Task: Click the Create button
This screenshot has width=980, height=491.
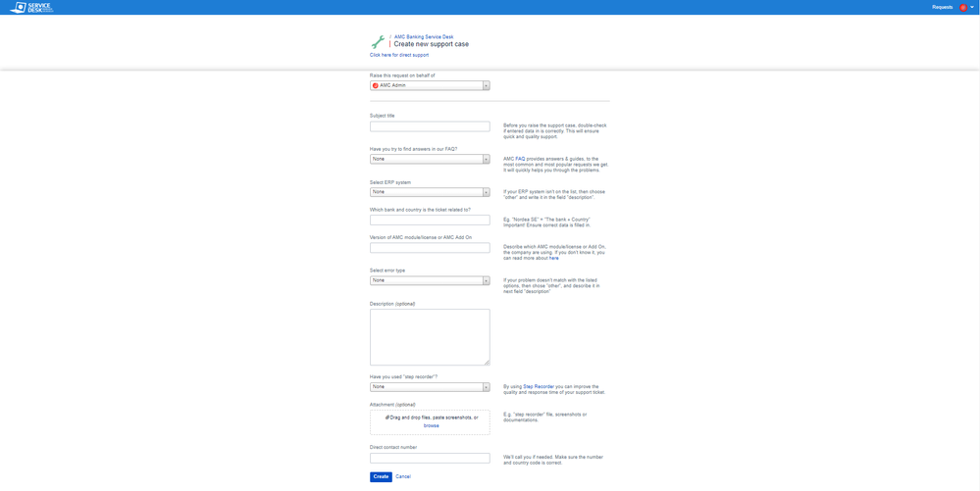Action: pos(381,476)
